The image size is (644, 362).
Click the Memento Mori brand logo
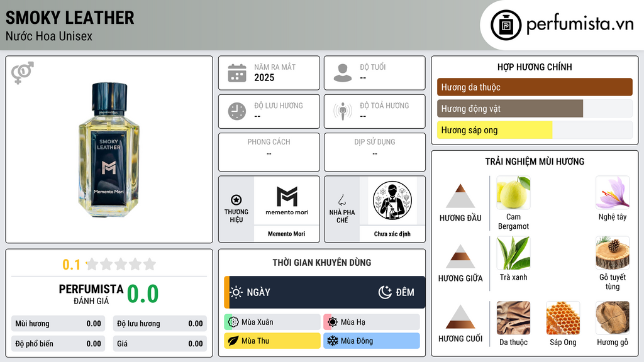pyautogui.click(x=287, y=200)
